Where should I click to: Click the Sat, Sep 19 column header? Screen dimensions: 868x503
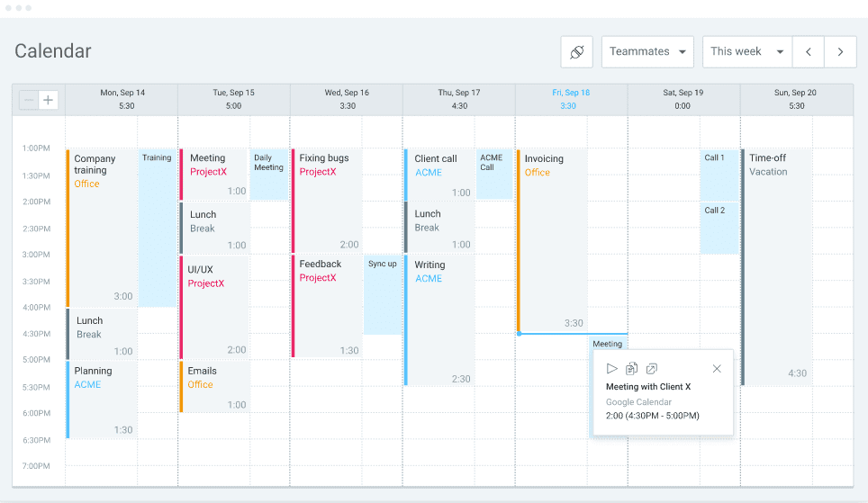click(683, 100)
